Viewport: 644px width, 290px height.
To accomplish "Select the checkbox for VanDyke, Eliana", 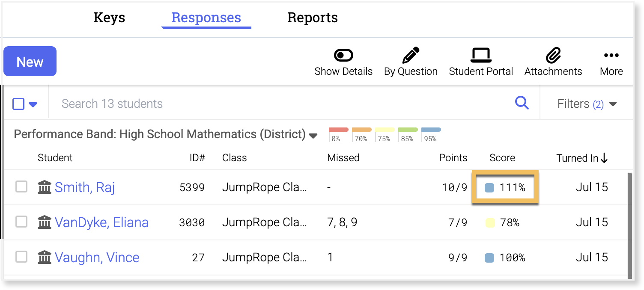I will (x=21, y=222).
